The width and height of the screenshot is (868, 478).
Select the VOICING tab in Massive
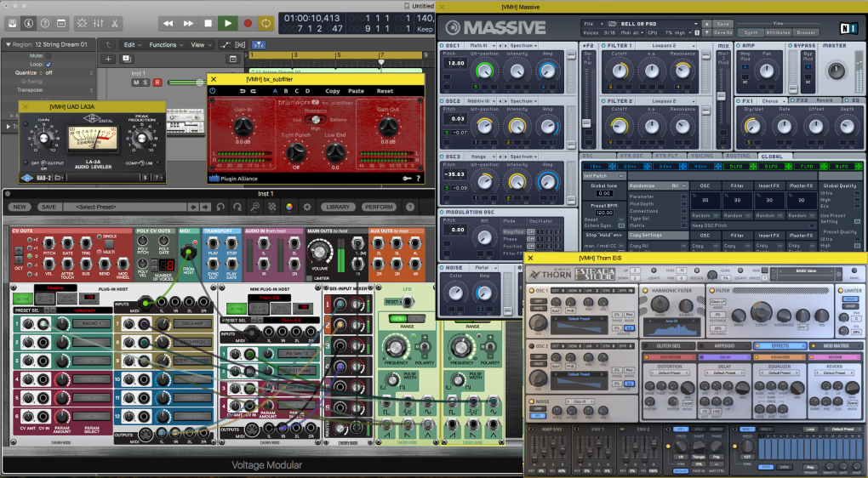702,156
